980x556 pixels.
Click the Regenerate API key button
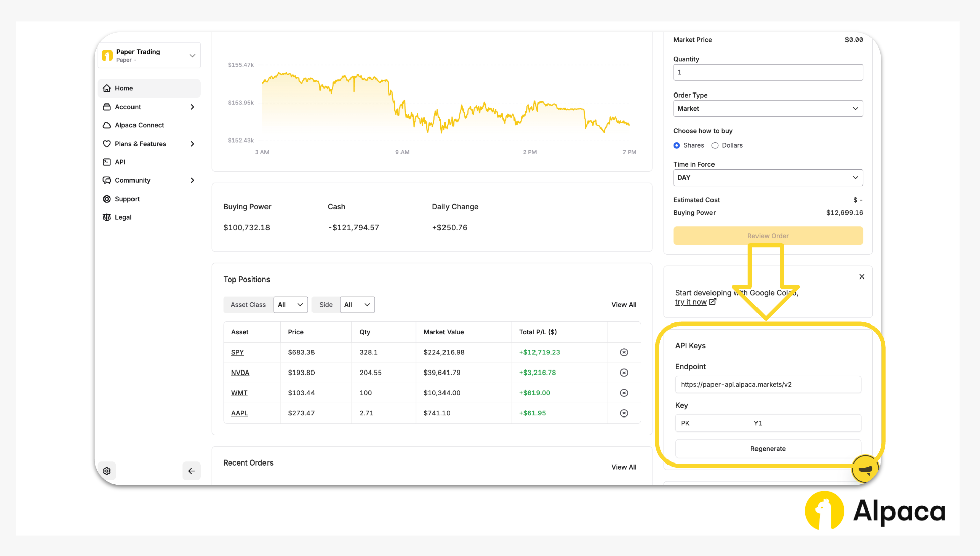(768, 449)
